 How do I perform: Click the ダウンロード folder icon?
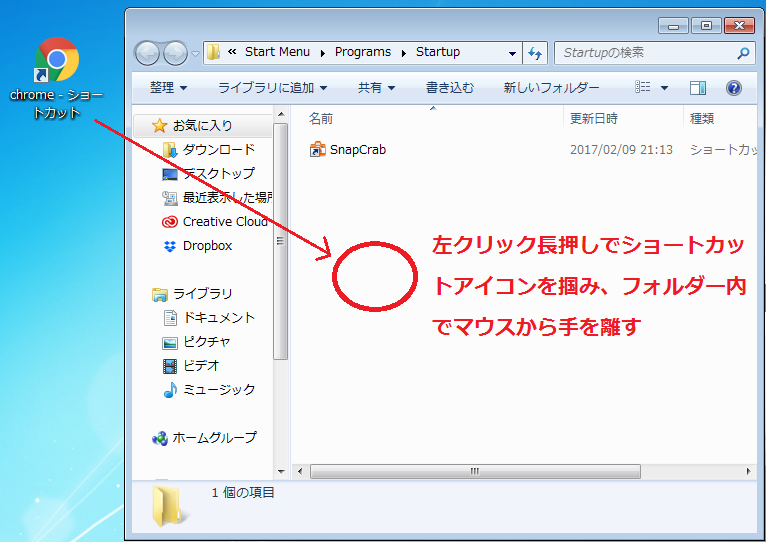coord(170,150)
